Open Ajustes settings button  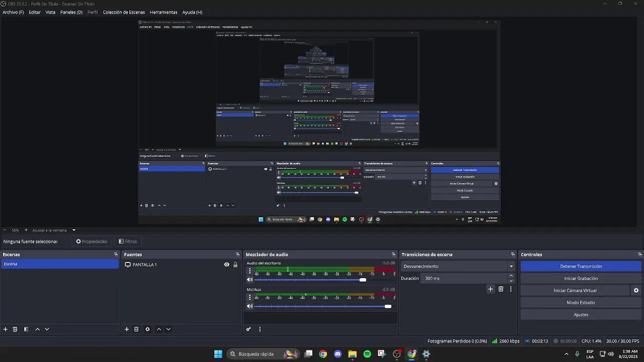[581, 315]
